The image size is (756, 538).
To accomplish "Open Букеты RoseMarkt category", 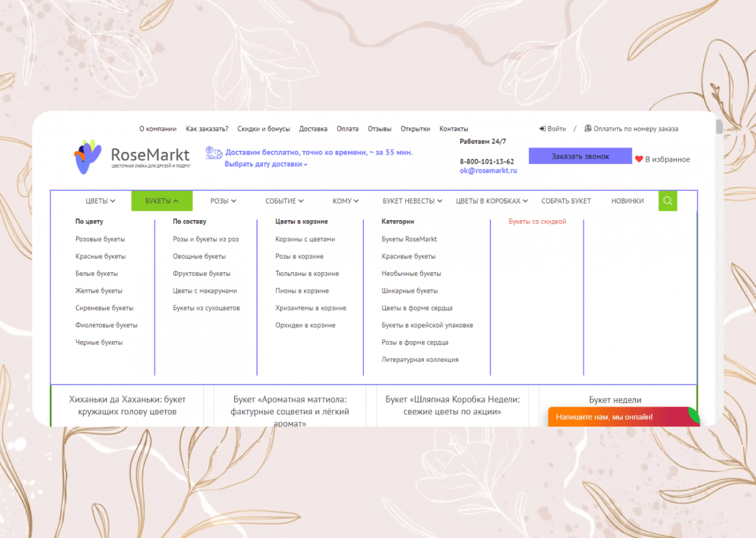I will 409,239.
